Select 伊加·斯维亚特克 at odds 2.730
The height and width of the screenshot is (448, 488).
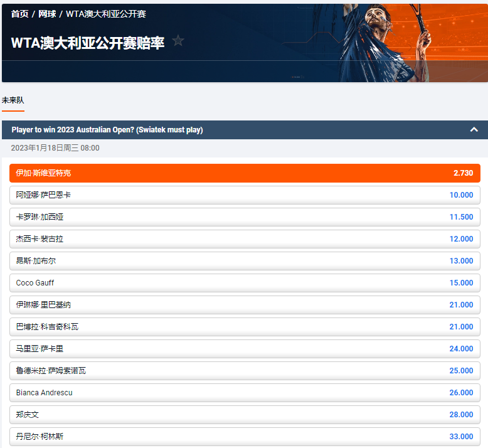coord(245,173)
